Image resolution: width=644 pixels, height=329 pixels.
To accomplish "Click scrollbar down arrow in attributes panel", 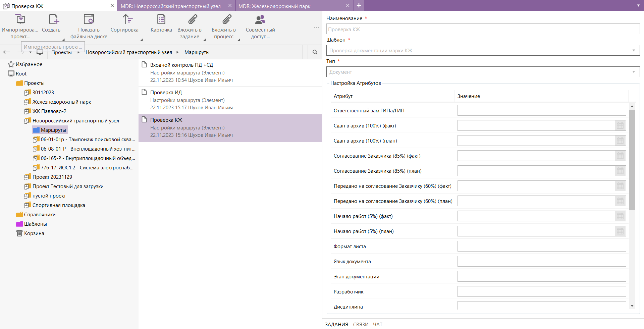I will tap(632, 306).
